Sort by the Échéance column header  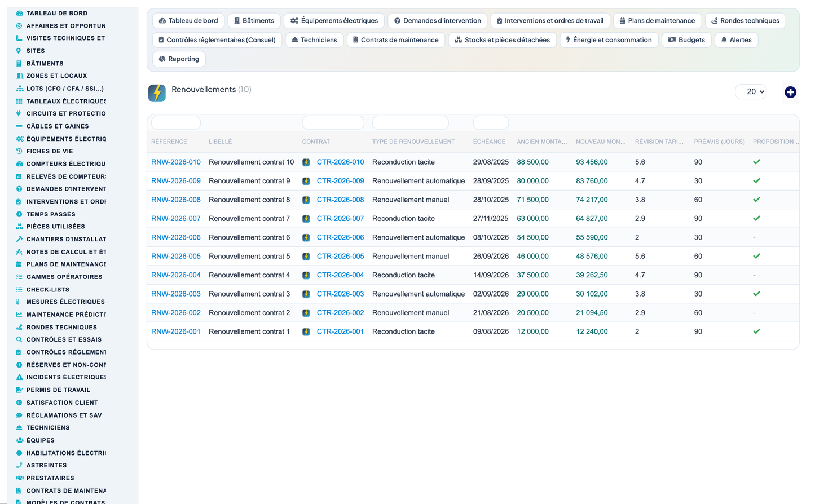(489, 142)
